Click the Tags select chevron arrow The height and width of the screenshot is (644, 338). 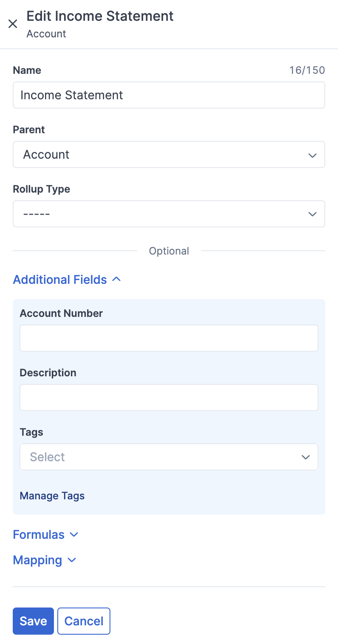click(x=305, y=457)
